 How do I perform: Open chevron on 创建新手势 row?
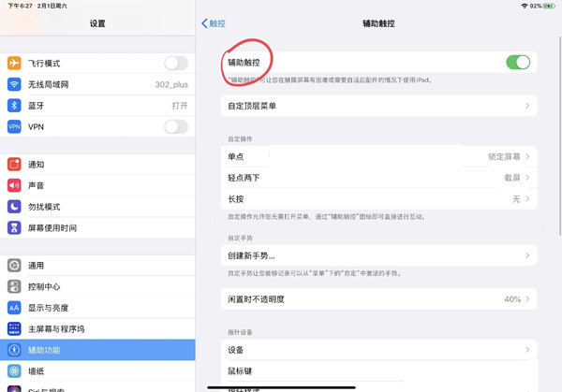point(527,255)
